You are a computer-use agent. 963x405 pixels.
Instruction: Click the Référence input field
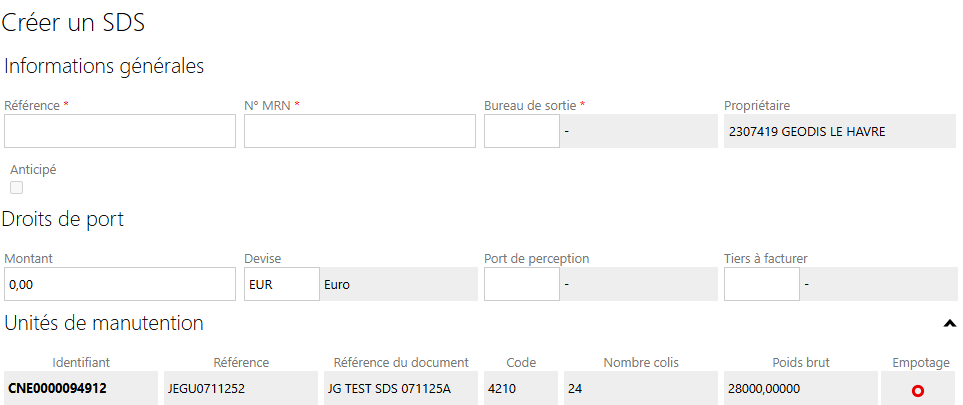point(120,131)
